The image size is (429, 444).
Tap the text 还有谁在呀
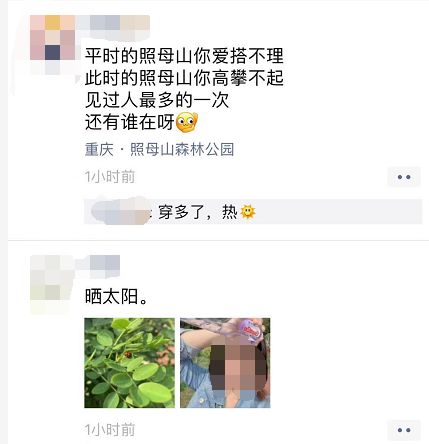130,123
